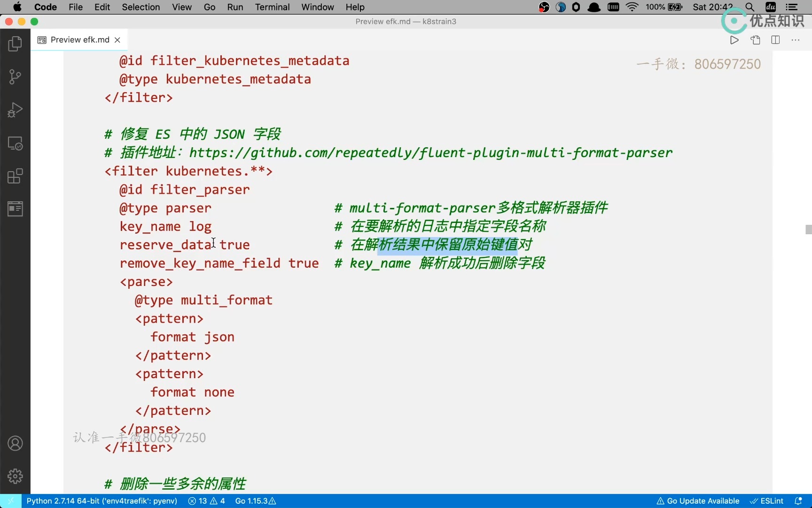Select Python 2.7.14 interpreter in status bar
The width and height of the screenshot is (812, 508).
click(102, 501)
